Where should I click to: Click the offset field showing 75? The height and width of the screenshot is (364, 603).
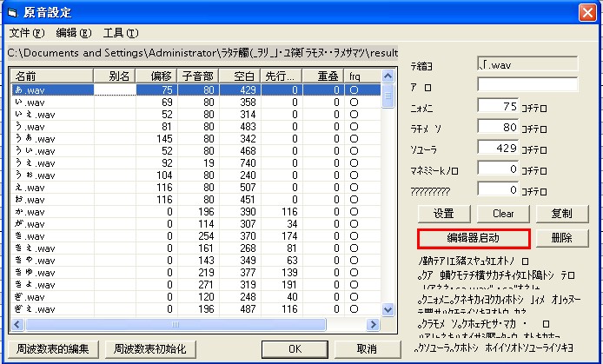[x=498, y=106]
